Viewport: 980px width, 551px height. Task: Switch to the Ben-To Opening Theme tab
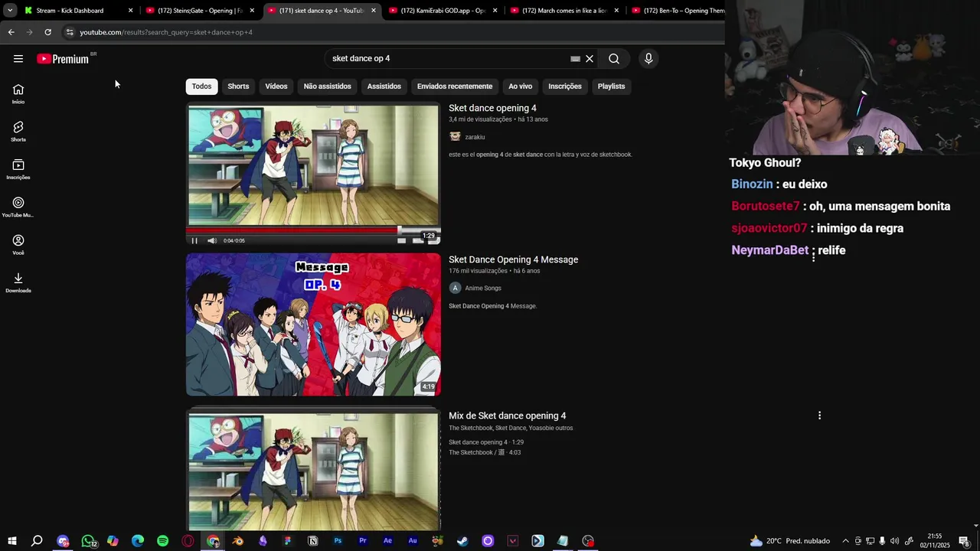click(678, 11)
